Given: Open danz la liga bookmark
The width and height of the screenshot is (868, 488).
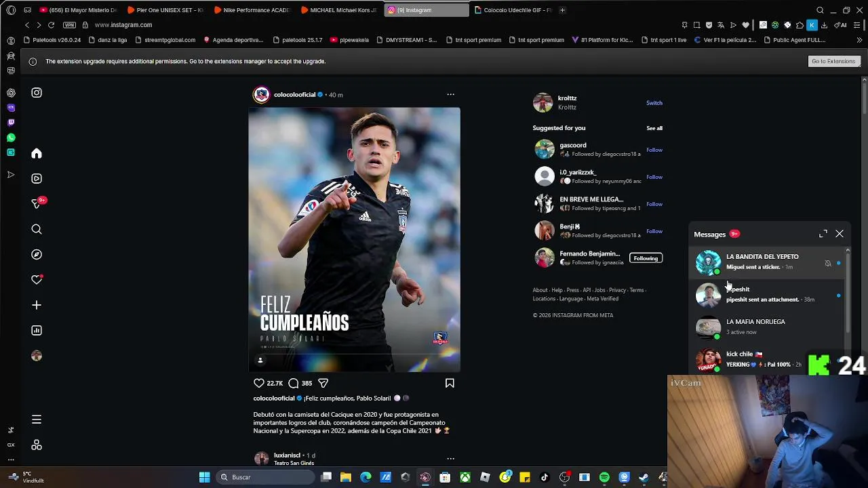Looking at the screenshot, I should click(108, 40).
